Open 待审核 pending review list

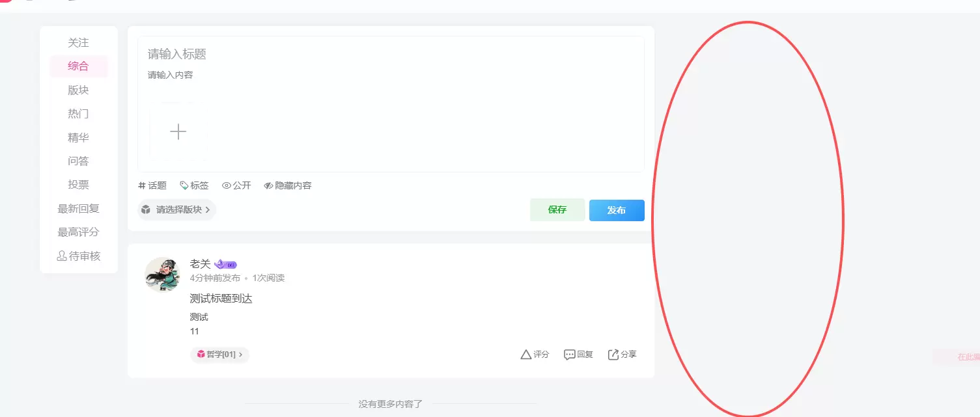[x=78, y=256]
